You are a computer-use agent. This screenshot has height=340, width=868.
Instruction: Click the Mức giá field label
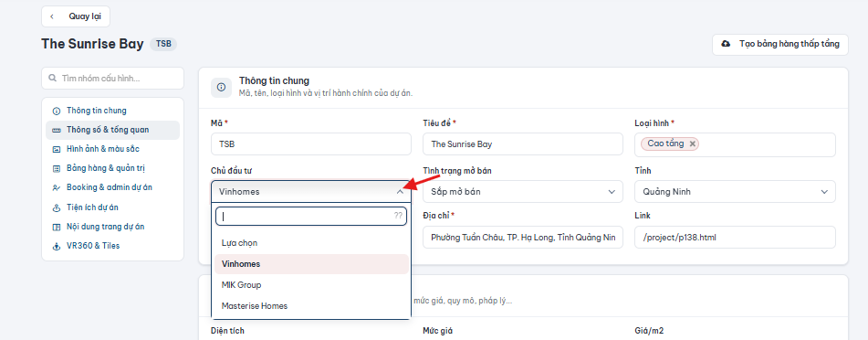tap(437, 331)
